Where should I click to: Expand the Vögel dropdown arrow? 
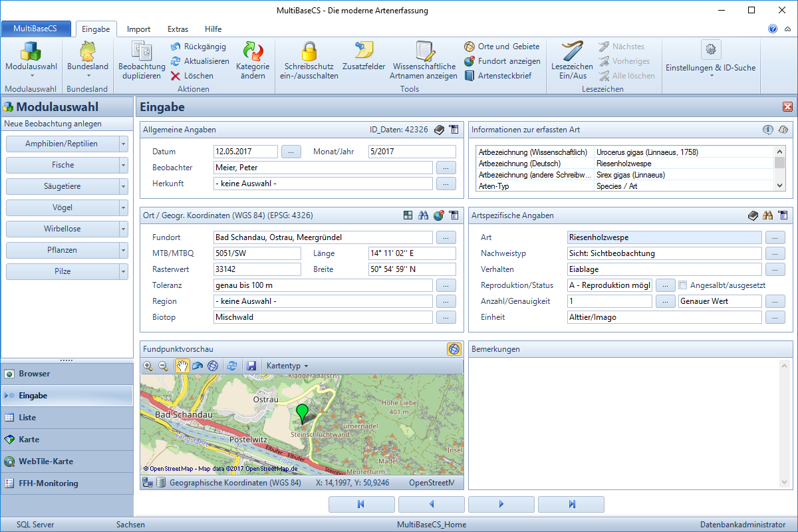click(x=123, y=207)
